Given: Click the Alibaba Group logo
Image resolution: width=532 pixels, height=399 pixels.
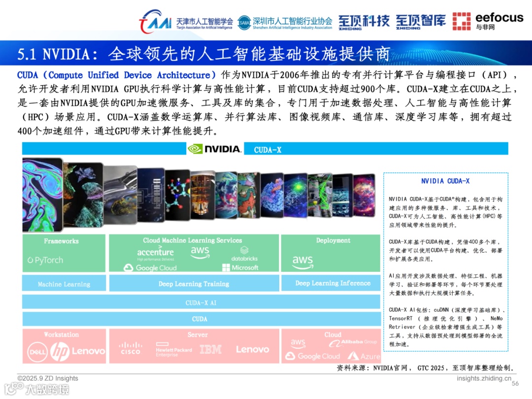Looking at the screenshot, I should [x=353, y=343].
